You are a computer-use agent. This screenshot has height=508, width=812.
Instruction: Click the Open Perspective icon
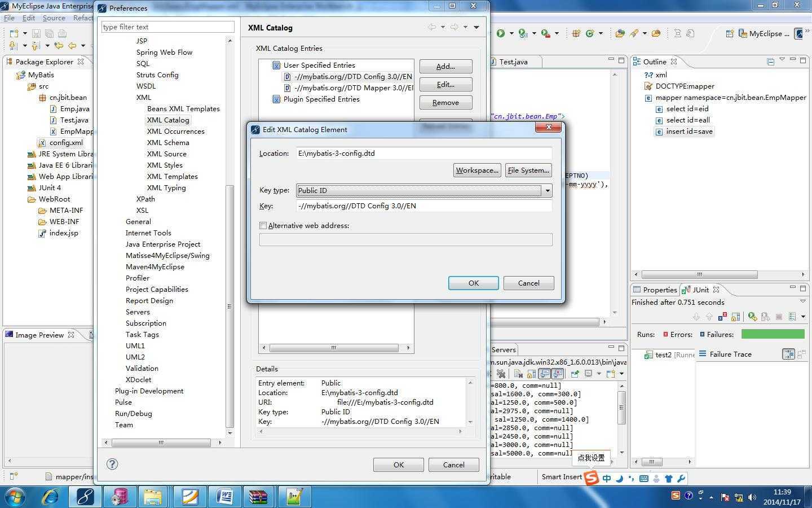coord(730,33)
